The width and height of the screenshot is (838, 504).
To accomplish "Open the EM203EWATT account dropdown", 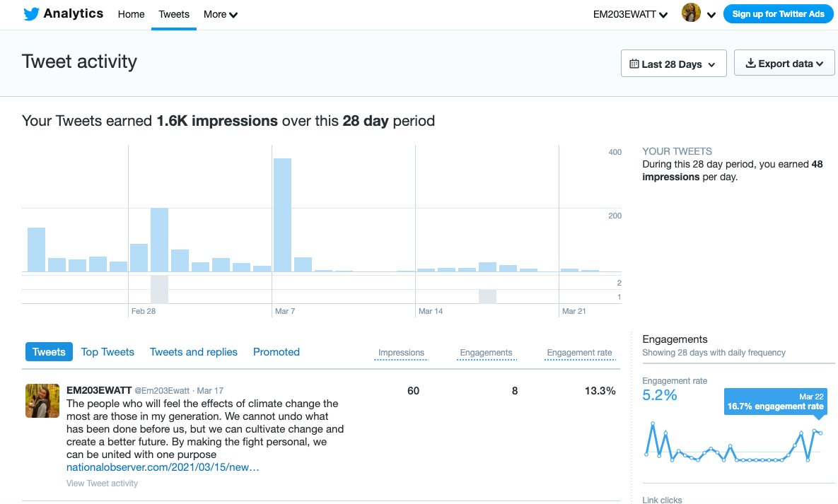I will (x=630, y=14).
